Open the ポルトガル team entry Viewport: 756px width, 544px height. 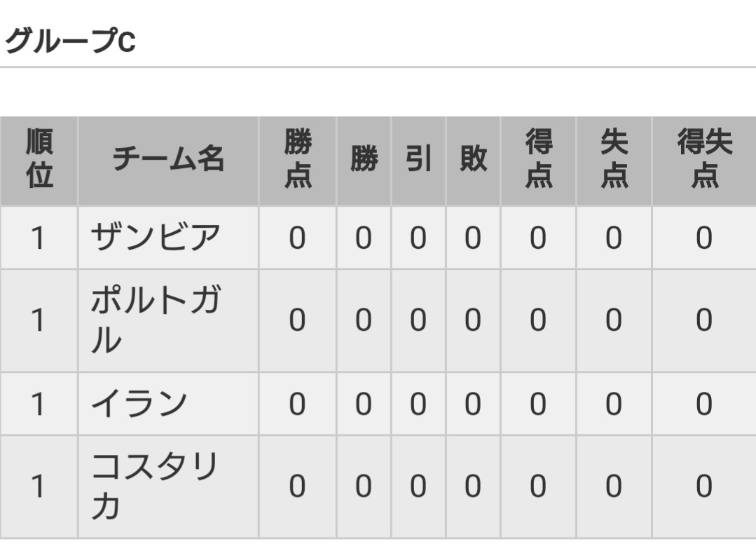pos(156,320)
